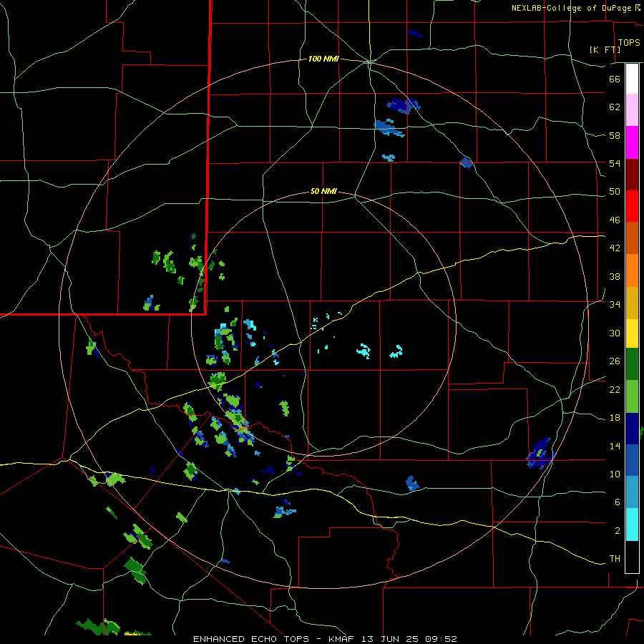This screenshot has height=644, width=644.
Task: Pick the bright red legend swatch
Action: [x=632, y=206]
